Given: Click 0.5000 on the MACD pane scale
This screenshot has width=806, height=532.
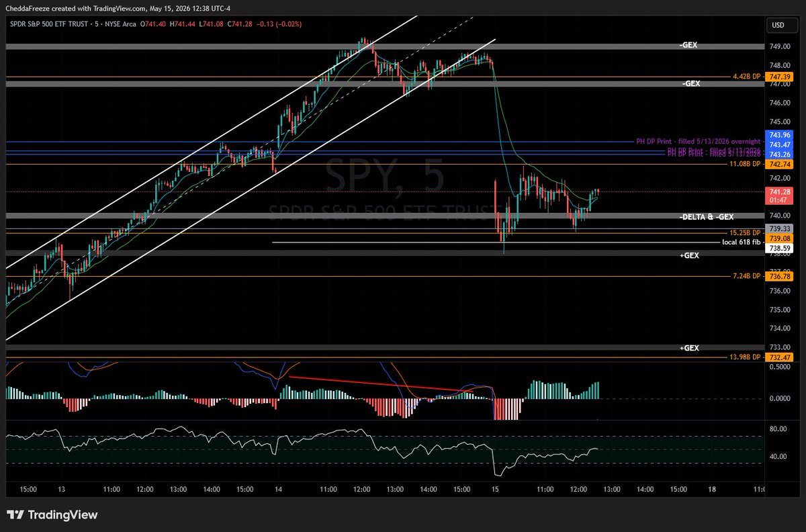Looking at the screenshot, I should (x=779, y=367).
